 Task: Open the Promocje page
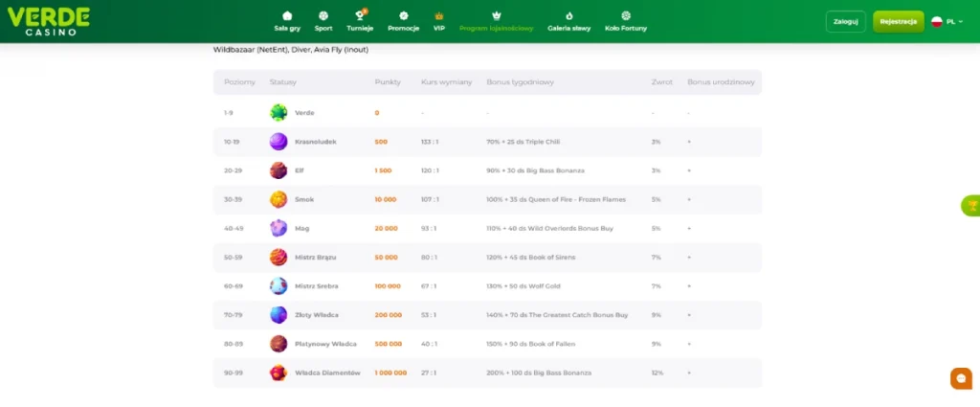tap(403, 22)
